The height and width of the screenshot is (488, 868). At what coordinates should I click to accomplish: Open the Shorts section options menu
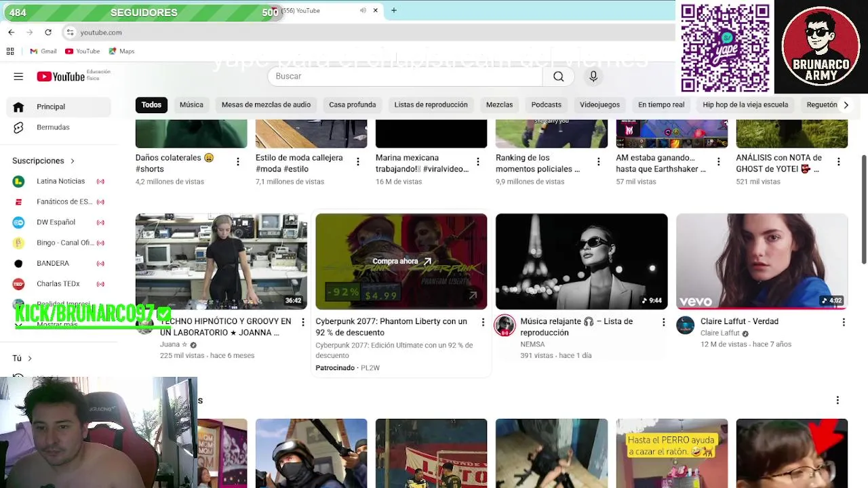tap(837, 401)
